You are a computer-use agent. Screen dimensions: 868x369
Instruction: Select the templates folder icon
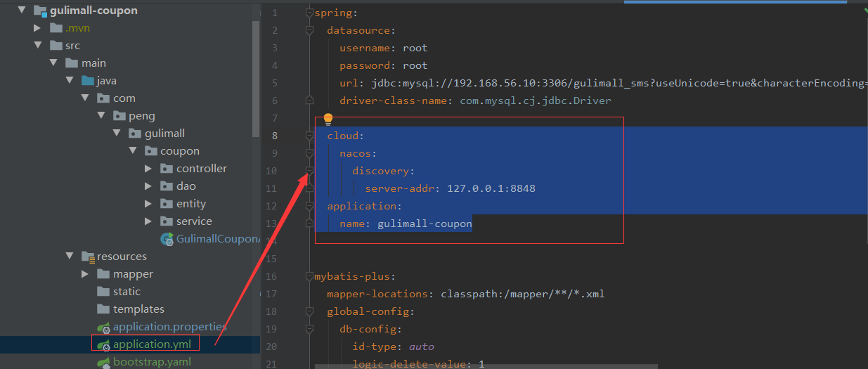tap(103, 309)
